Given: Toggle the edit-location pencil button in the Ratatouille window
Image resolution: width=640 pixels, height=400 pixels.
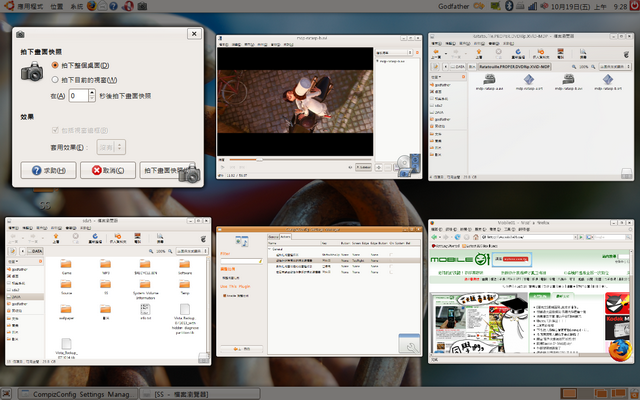Looking at the screenshot, I should [x=435, y=67].
